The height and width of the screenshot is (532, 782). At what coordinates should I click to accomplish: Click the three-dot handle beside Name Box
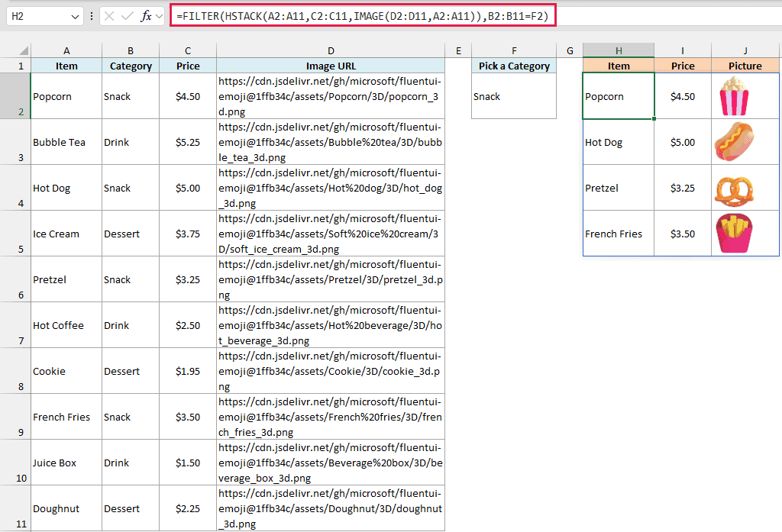coord(92,17)
